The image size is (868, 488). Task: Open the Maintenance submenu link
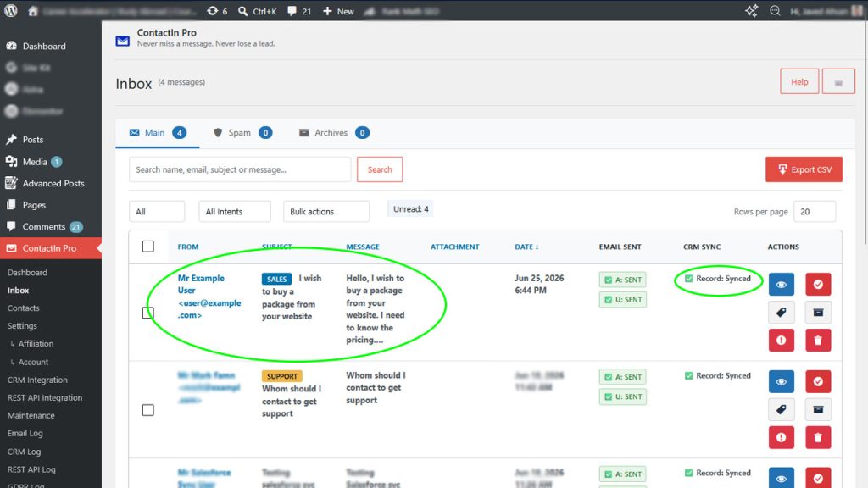pos(31,415)
